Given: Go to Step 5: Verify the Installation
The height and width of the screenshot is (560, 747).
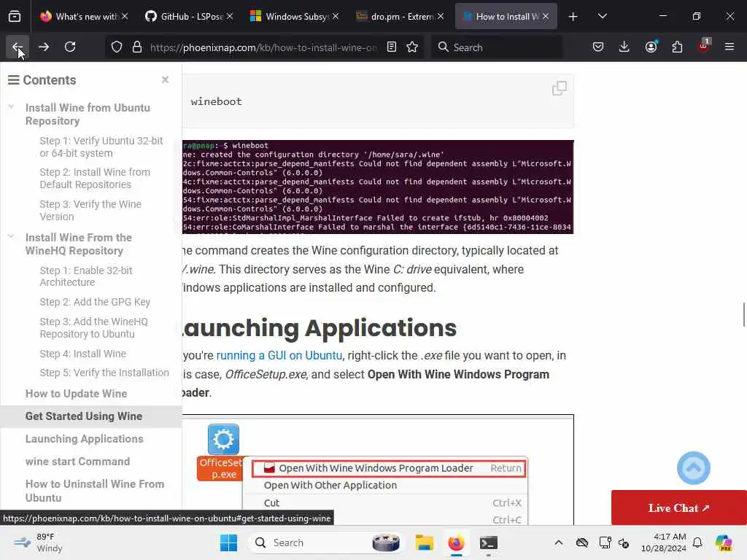Looking at the screenshot, I should (x=104, y=373).
